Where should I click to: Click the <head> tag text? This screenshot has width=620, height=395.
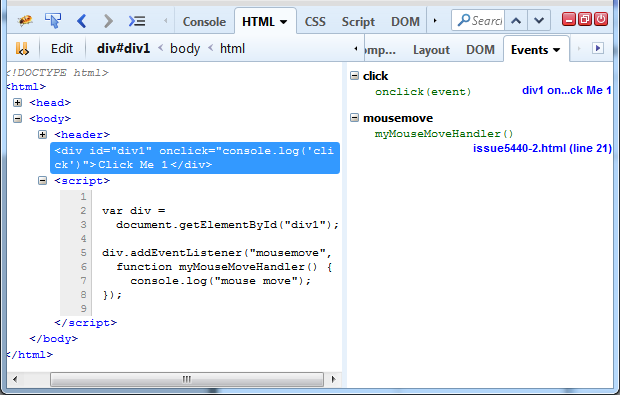pos(50,103)
